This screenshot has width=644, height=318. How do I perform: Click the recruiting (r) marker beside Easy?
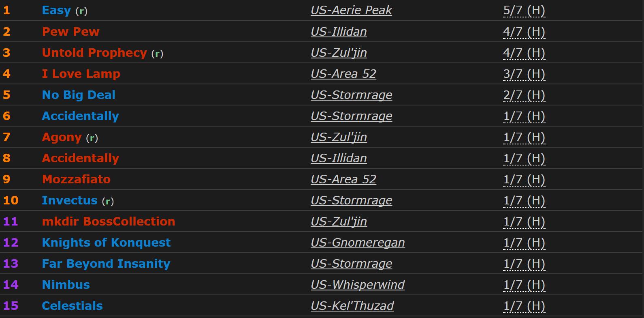pyautogui.click(x=81, y=11)
